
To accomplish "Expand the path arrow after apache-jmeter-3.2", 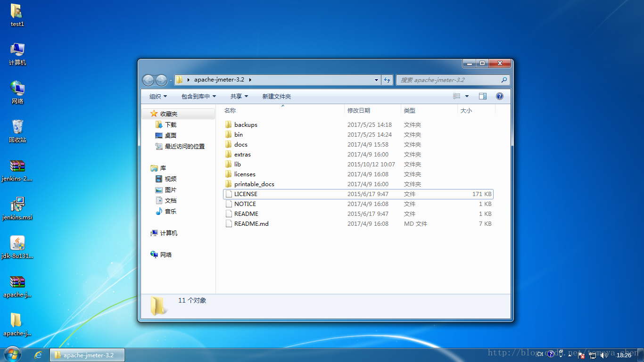I will [x=250, y=80].
